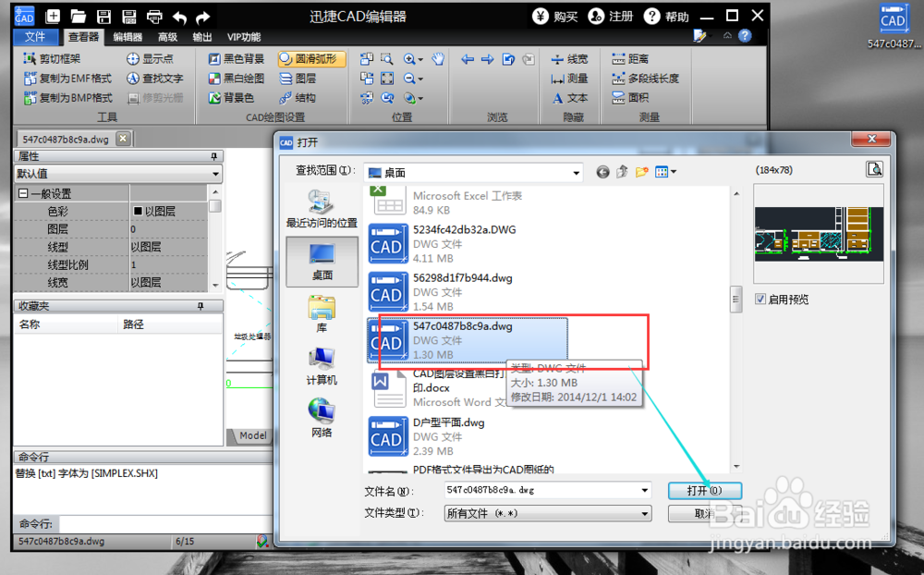This screenshot has height=575, width=924.
Task: Switch to 黑色背景
Action: coord(237,58)
